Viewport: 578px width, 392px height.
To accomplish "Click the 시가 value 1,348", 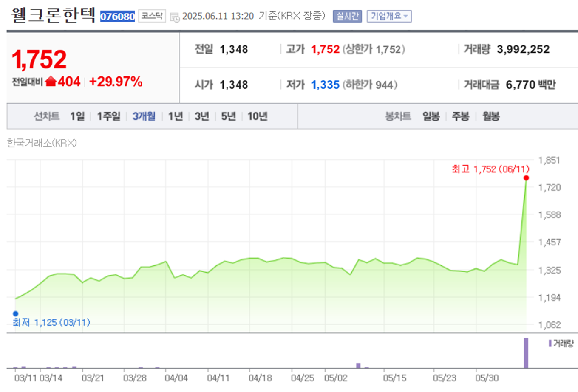I will click(234, 85).
